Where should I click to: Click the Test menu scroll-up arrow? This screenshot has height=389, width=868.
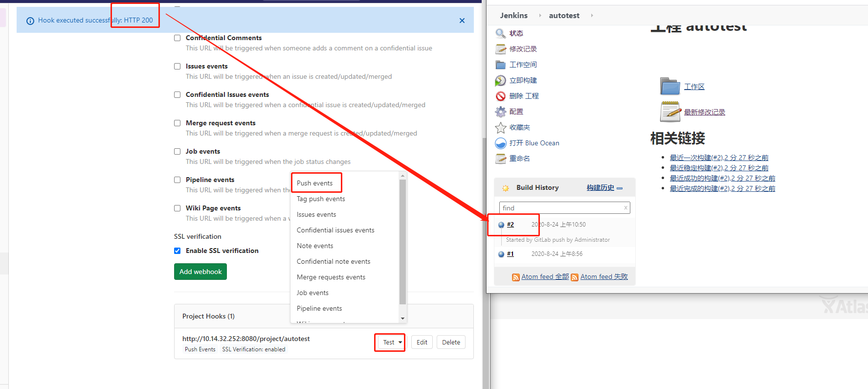[x=403, y=175]
